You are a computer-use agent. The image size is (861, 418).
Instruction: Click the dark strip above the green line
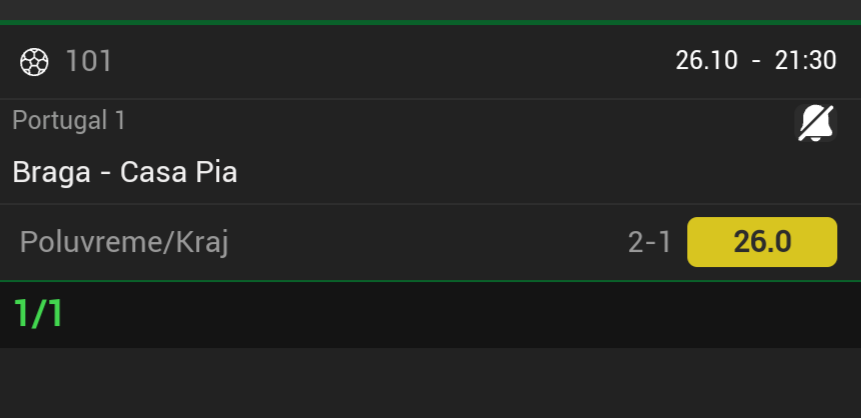point(430,9)
